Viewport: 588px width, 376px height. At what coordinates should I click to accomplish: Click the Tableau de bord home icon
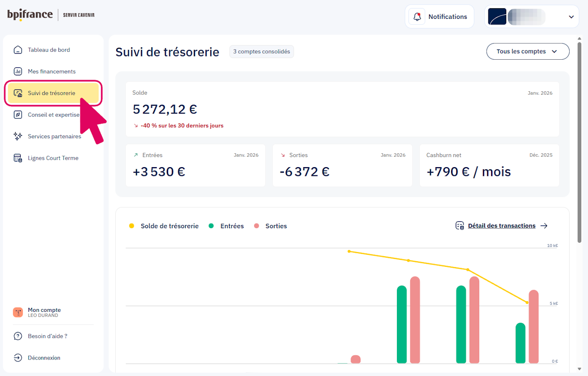18,50
